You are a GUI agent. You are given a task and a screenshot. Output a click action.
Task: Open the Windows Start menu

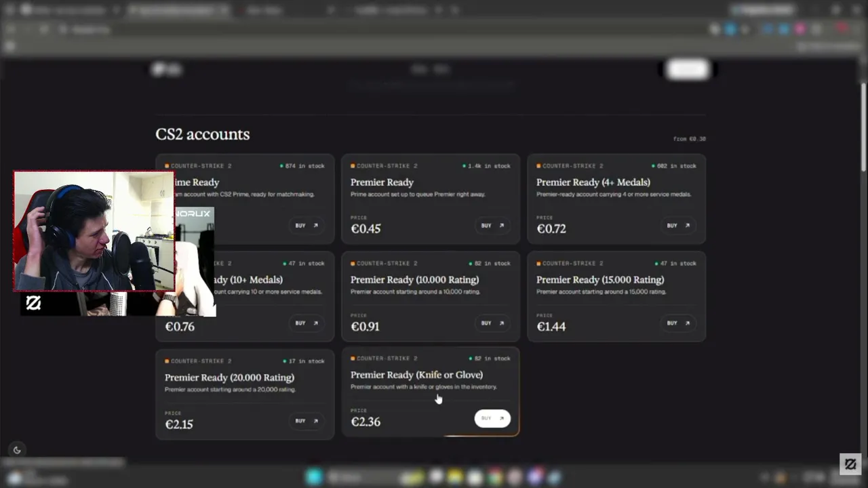point(313,477)
